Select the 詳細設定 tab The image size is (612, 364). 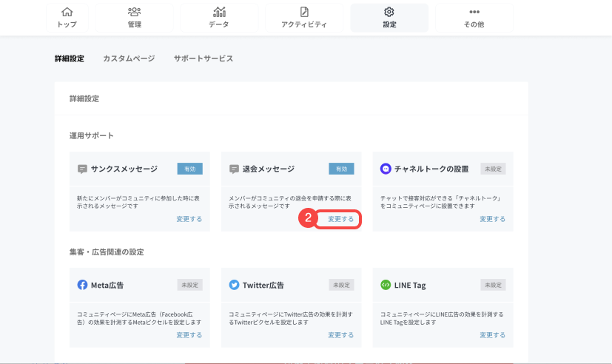tap(70, 58)
